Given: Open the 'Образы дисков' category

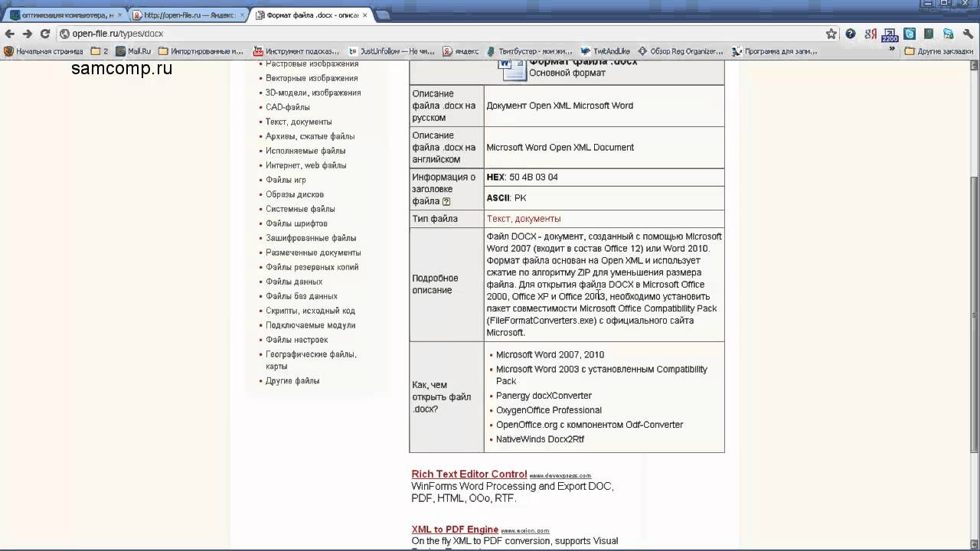Looking at the screenshot, I should pyautogui.click(x=295, y=194).
